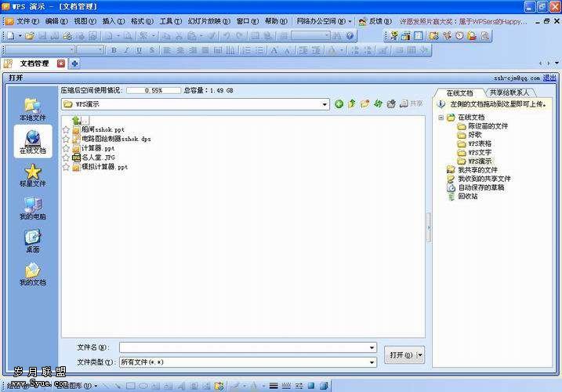Browse 我的电脑 in the sidebar
The height and width of the screenshot is (392, 562).
(33, 208)
